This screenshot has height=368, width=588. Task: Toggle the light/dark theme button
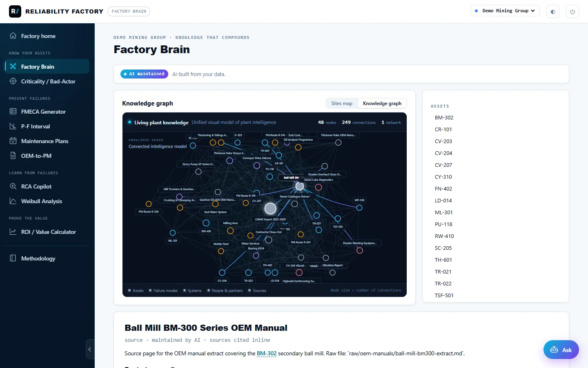[553, 11]
